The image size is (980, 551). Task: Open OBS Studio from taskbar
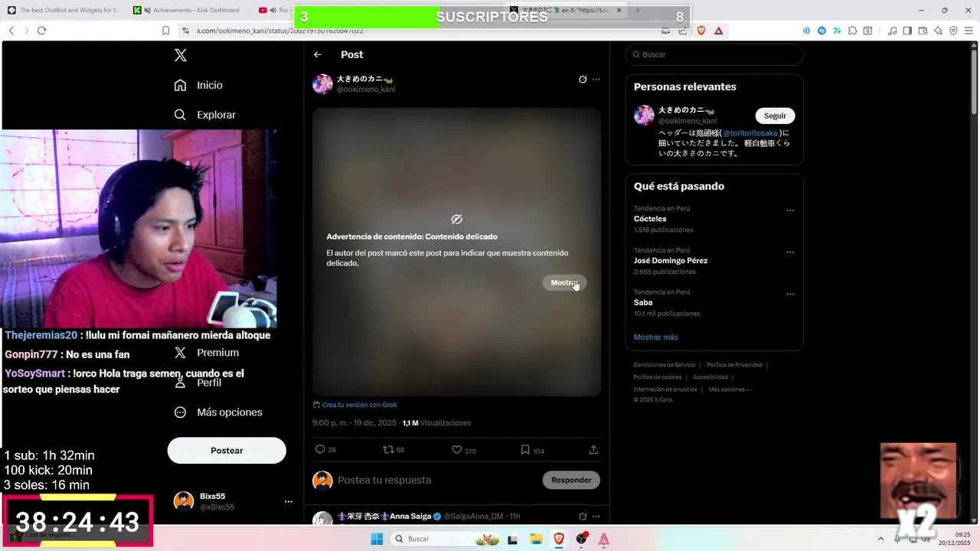(582, 539)
